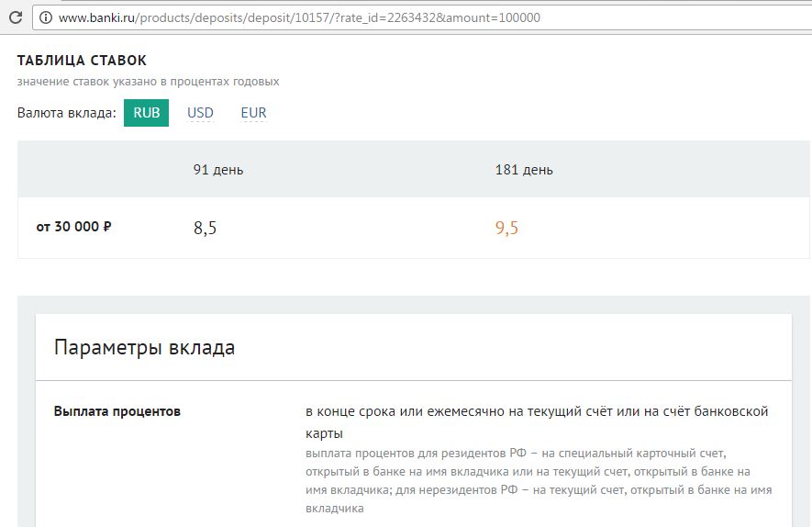Click the ТАБЛИЦА СТАВОК heading
The width and height of the screenshot is (812, 527).
(x=82, y=60)
